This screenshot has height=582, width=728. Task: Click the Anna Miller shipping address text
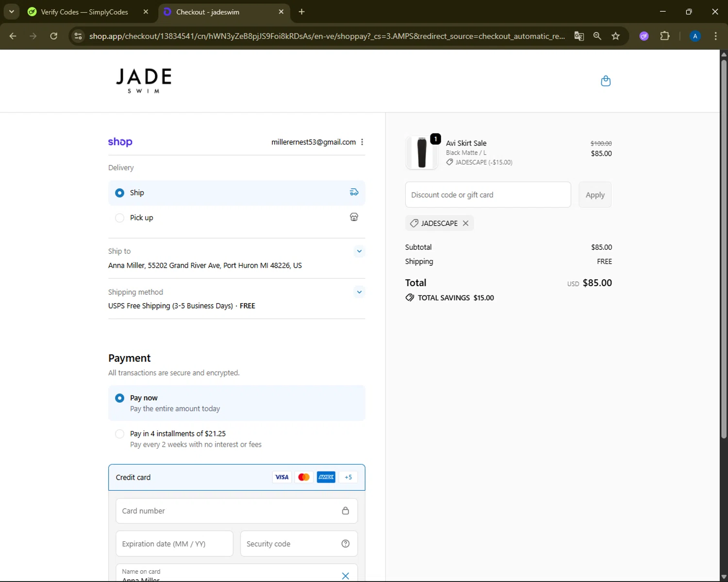click(205, 265)
